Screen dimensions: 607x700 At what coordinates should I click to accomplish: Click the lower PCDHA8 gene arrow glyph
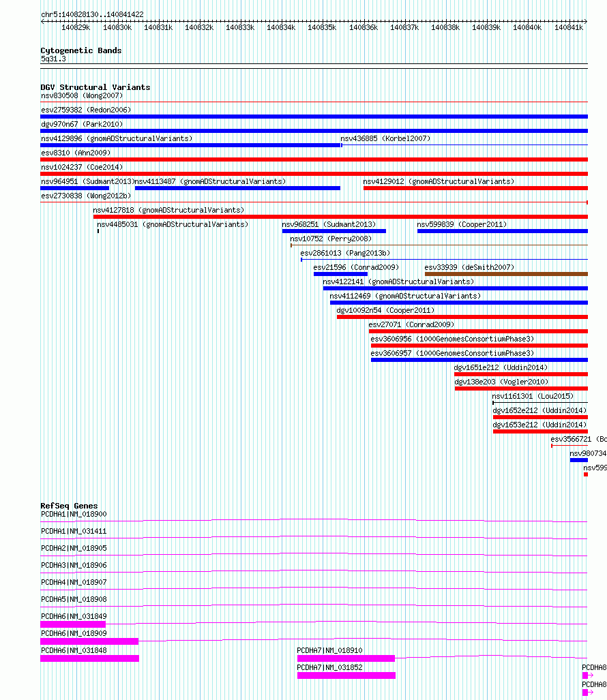588,693
